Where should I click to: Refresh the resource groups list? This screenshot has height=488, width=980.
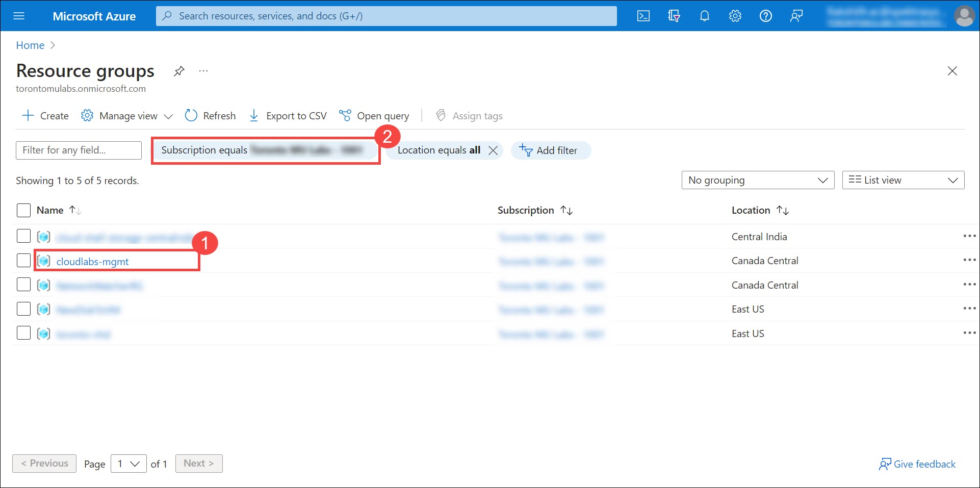211,116
